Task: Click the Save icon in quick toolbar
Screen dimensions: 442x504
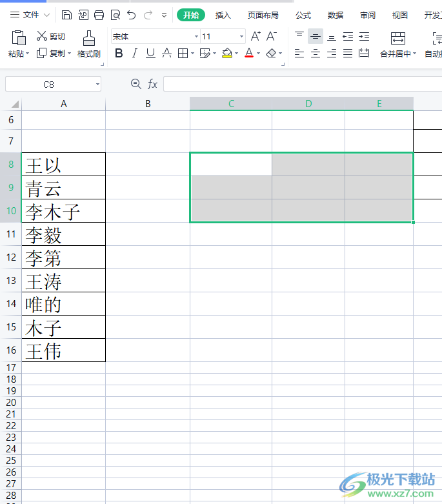Action: 66,15
